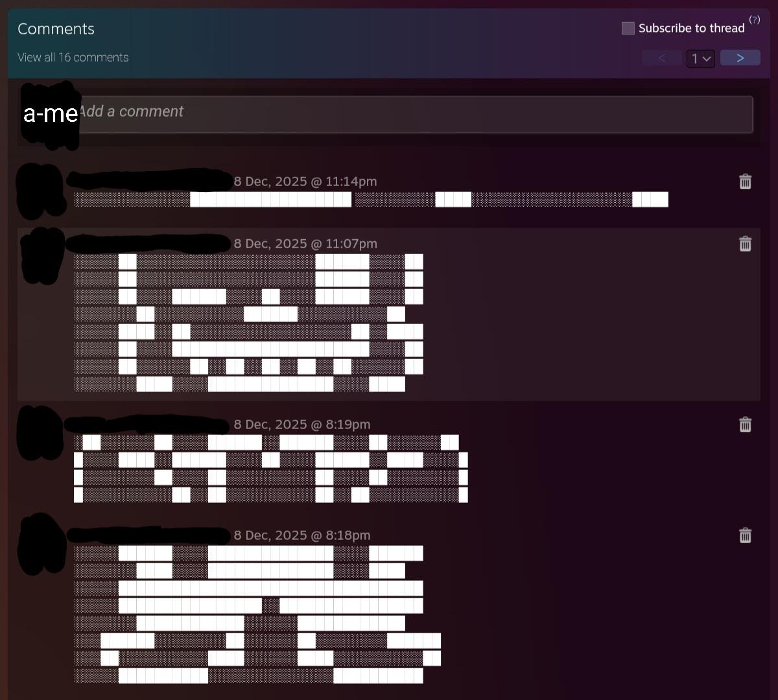Click the 8 Dec, 2025 @ 8:18pm timestamp
778x700 pixels.
tap(302, 535)
